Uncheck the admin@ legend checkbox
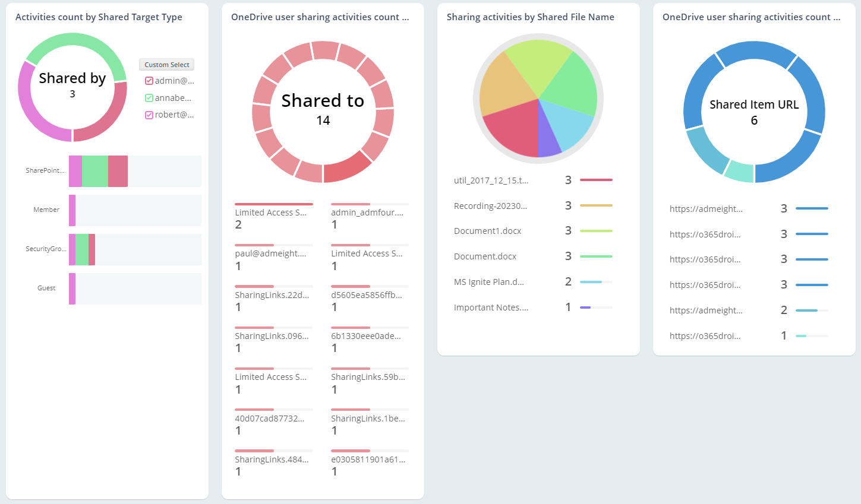 click(149, 80)
